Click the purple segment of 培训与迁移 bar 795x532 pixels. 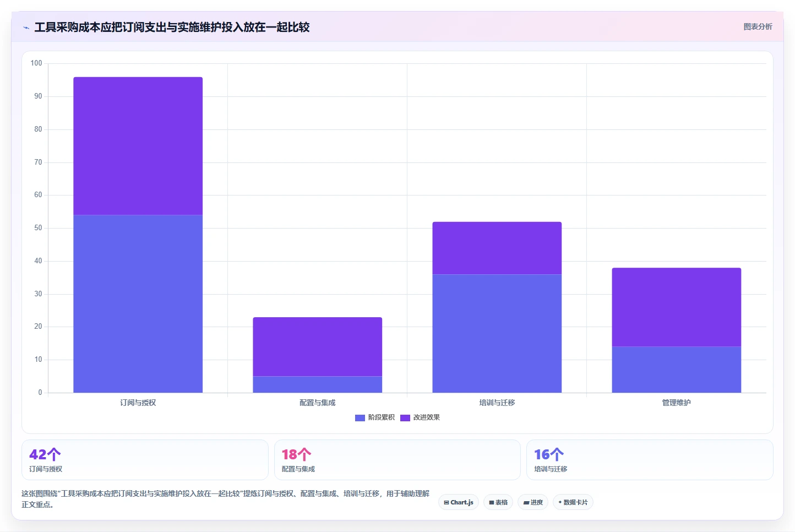[497, 248]
